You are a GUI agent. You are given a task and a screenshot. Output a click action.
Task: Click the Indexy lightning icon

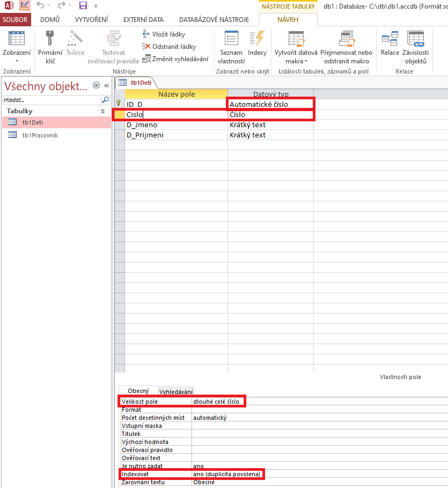(257, 39)
